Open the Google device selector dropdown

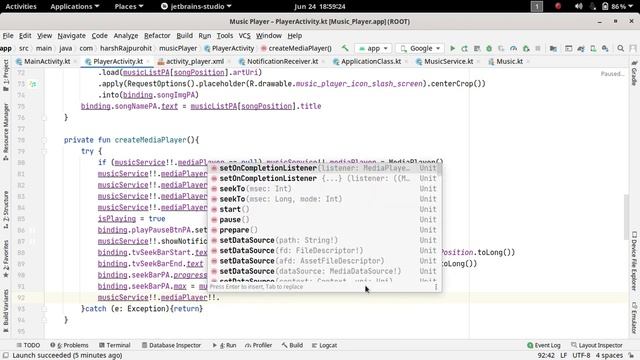pos(420,48)
